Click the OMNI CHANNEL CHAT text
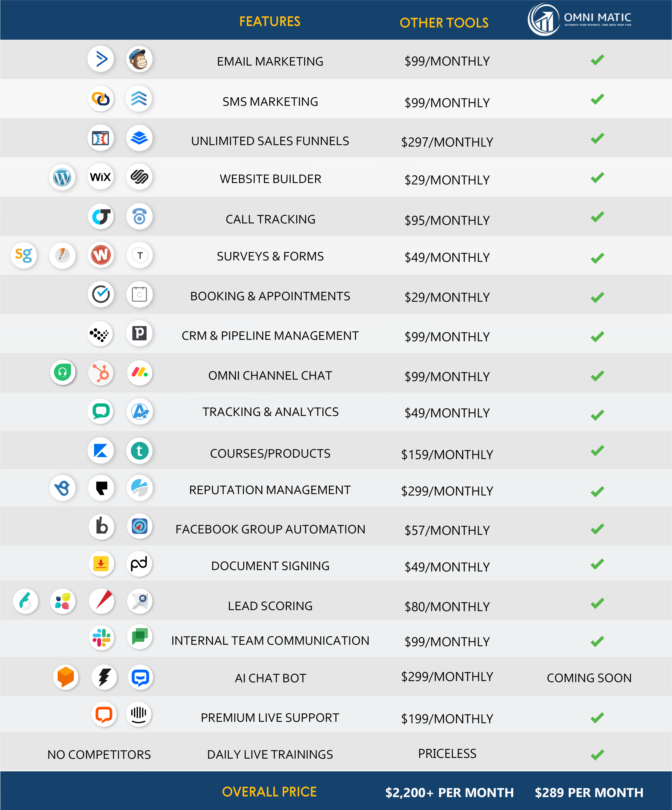The width and height of the screenshot is (672, 810). pos(270,375)
